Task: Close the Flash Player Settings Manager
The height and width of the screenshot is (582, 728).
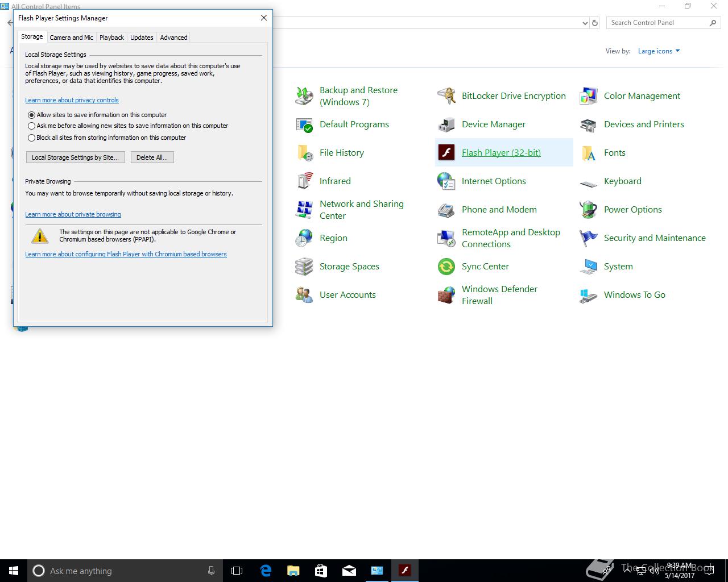Action: pyautogui.click(x=263, y=18)
